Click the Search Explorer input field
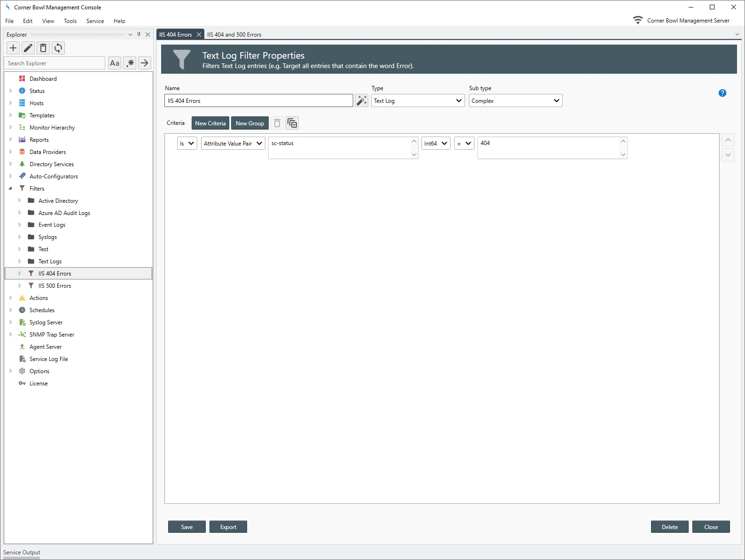Screen dimensions: 745x560 54,63
